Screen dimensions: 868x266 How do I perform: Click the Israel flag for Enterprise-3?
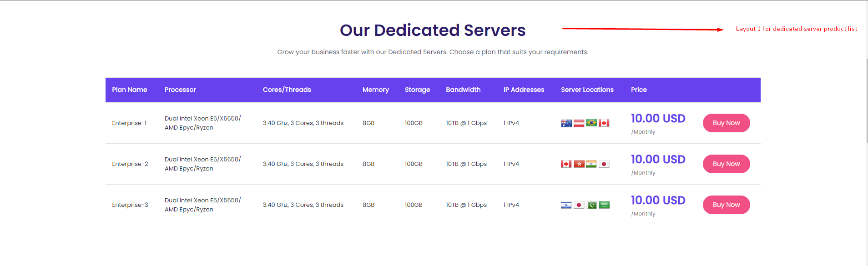566,205
